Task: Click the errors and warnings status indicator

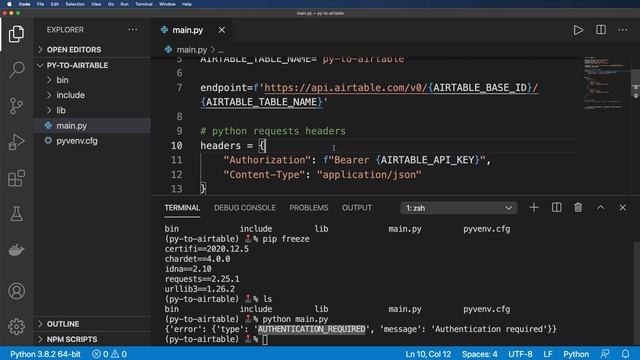Action: coord(109,354)
